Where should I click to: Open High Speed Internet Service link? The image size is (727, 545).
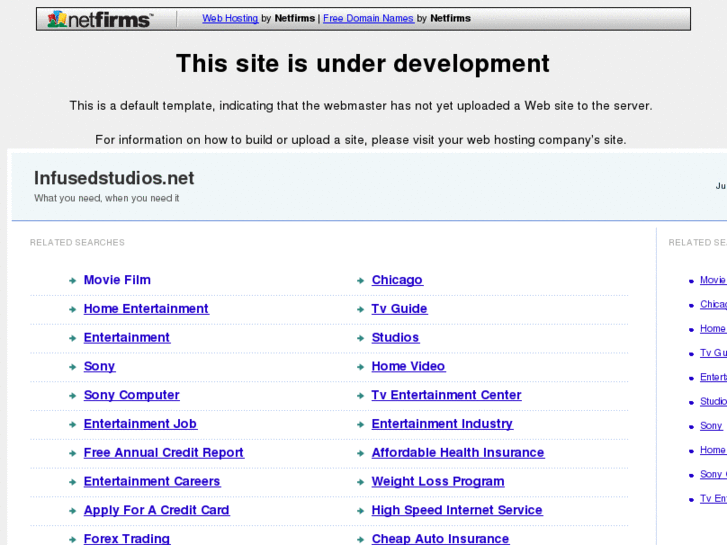[457, 510]
